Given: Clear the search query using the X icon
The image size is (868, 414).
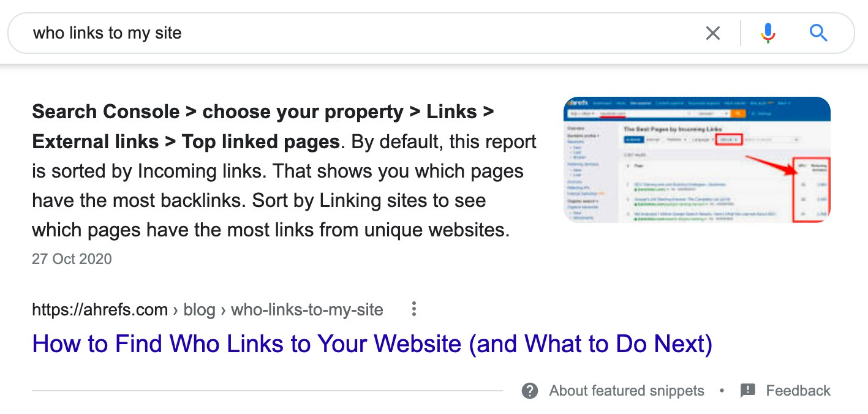Looking at the screenshot, I should (712, 33).
